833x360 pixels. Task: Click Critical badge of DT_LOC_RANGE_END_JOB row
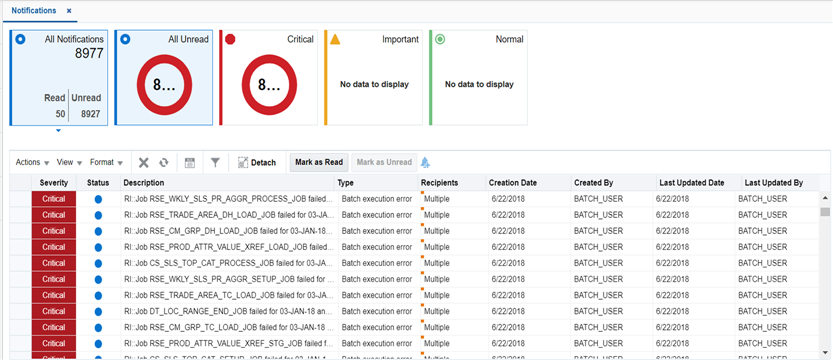pyautogui.click(x=54, y=311)
